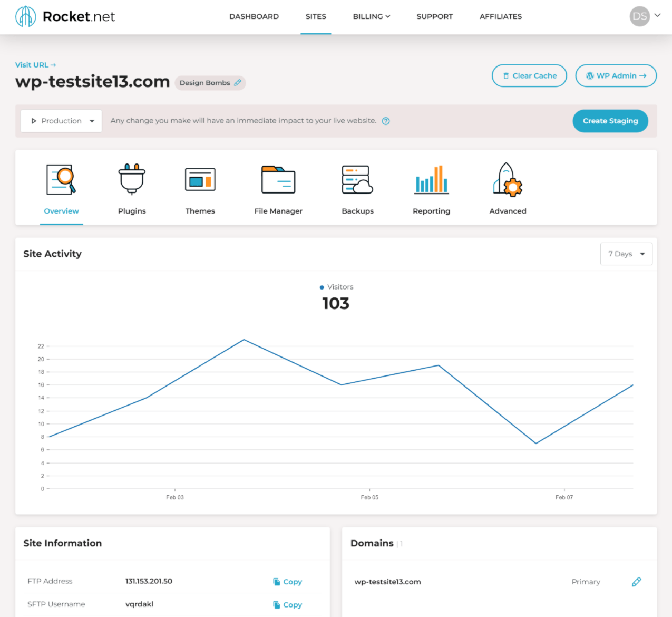Edit the Design Bombs site label

[x=238, y=82]
